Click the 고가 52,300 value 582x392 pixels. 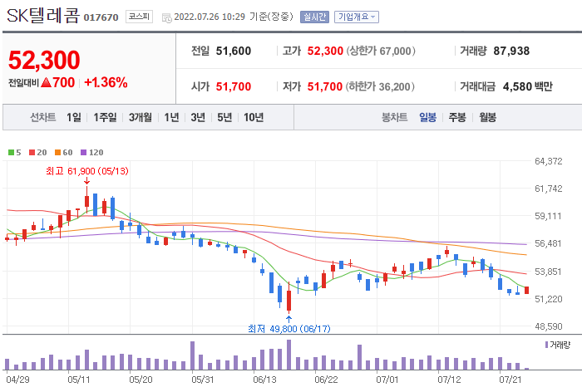pyautogui.click(x=325, y=51)
